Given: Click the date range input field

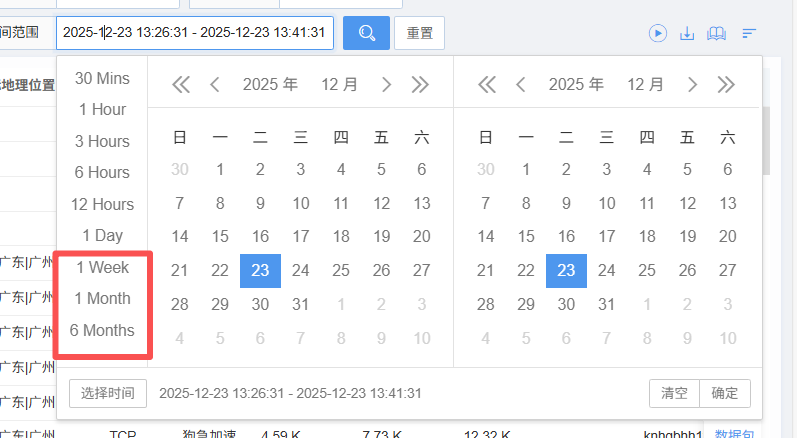Looking at the screenshot, I should pyautogui.click(x=194, y=33).
